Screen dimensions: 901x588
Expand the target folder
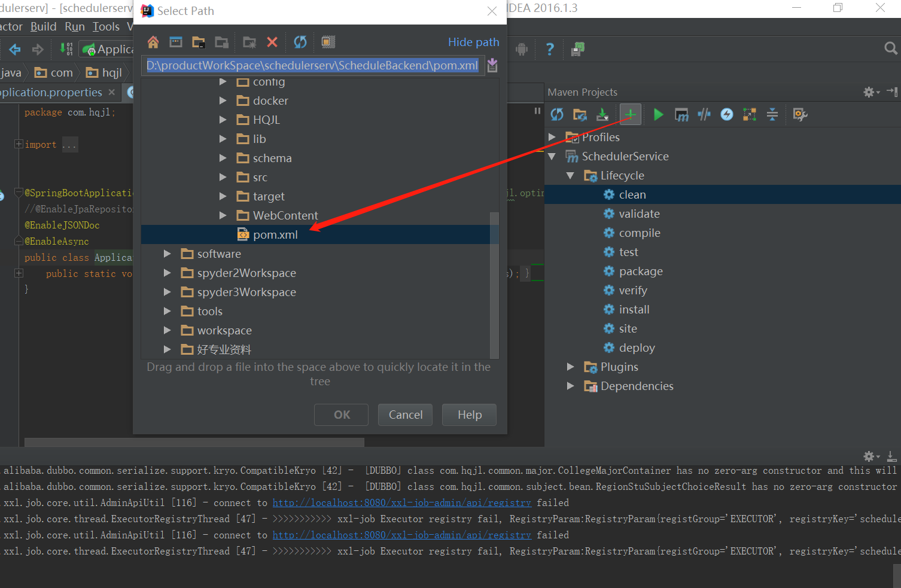pos(223,196)
